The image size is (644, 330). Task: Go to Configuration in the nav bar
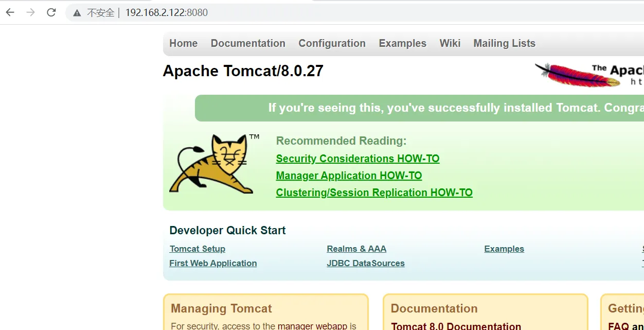(x=332, y=43)
